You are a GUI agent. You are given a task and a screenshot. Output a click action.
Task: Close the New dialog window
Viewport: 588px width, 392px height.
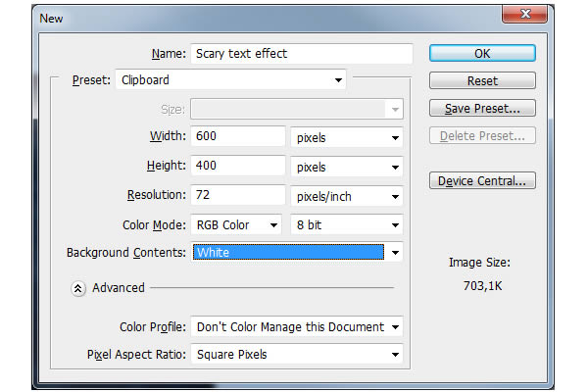click(x=525, y=14)
